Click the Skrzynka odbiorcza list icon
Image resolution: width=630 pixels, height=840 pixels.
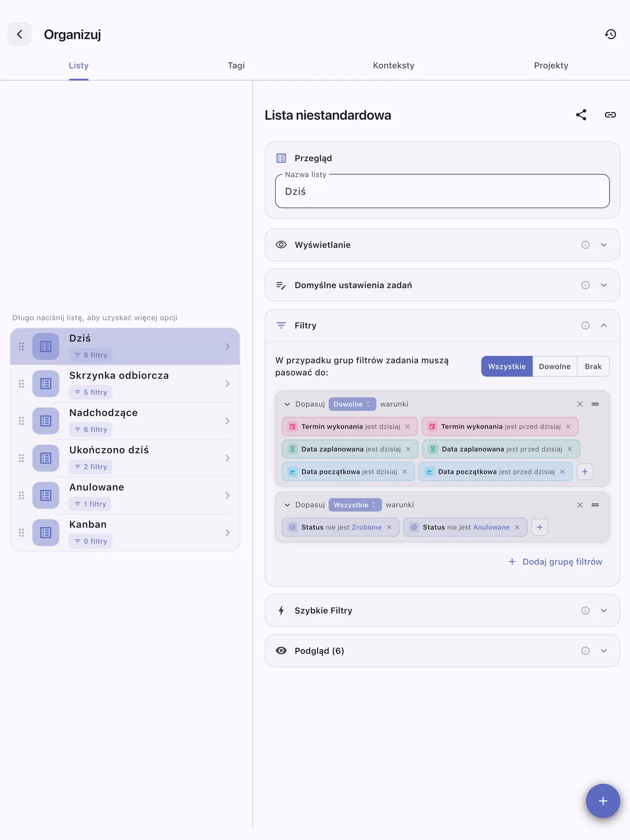pos(46,384)
